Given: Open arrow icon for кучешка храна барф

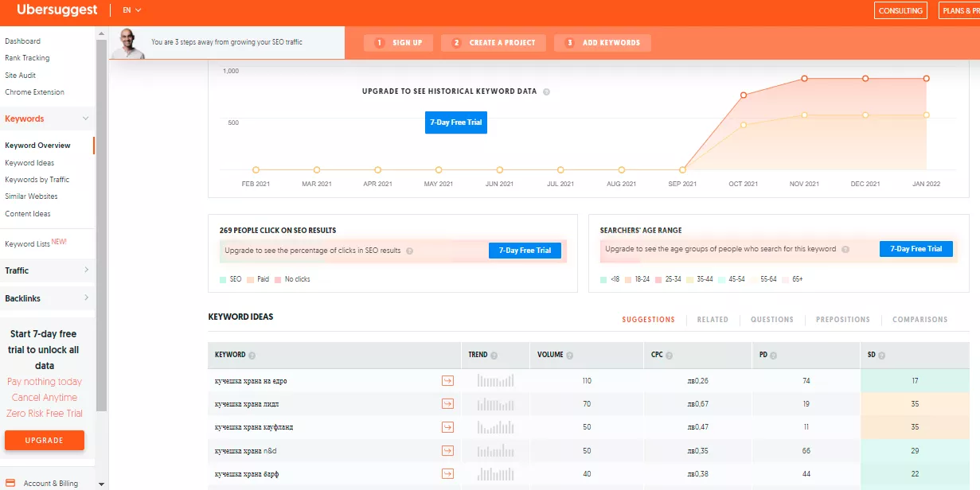Looking at the screenshot, I should click(447, 474).
